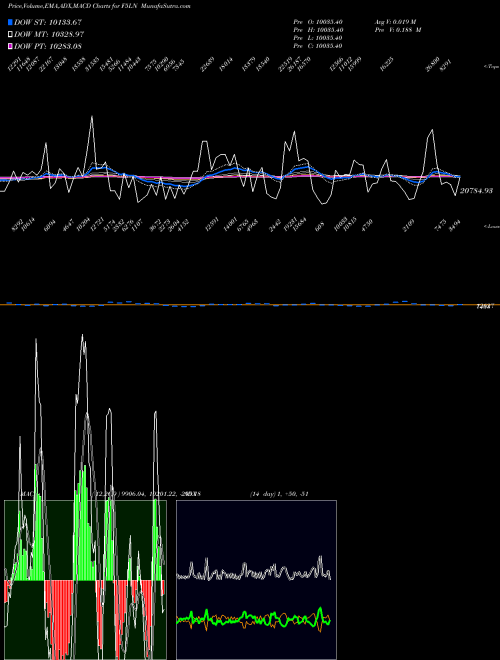500x660 pixels.
Task: Open the MACD histogram panel
Action: 85,580
